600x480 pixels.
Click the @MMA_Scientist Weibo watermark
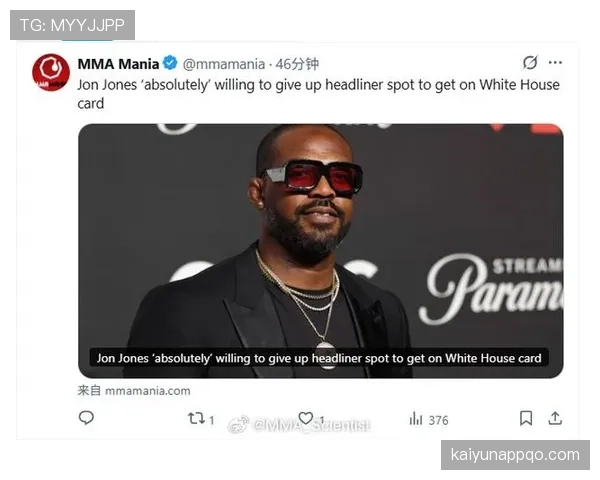[x=299, y=425]
